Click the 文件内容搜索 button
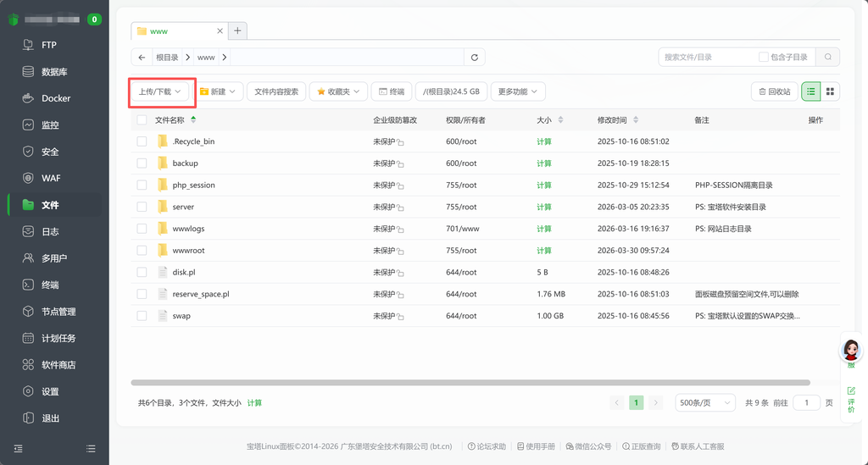The image size is (868, 465). 276,91
